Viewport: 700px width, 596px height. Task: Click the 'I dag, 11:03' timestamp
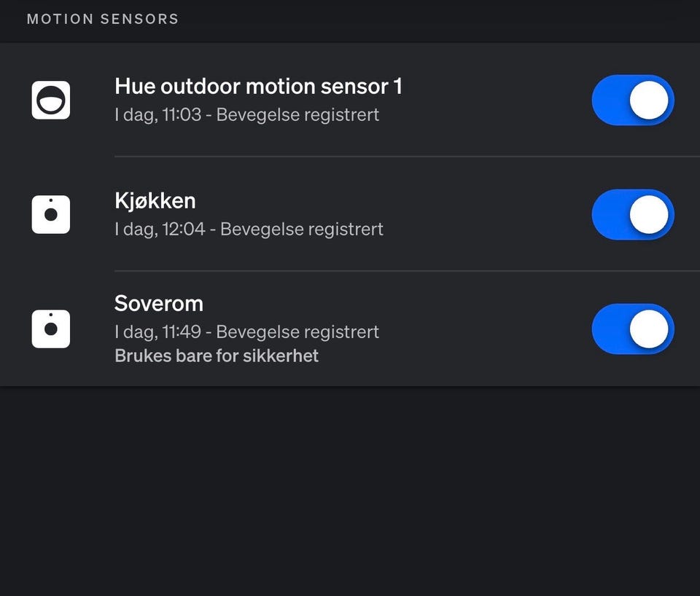click(x=157, y=115)
